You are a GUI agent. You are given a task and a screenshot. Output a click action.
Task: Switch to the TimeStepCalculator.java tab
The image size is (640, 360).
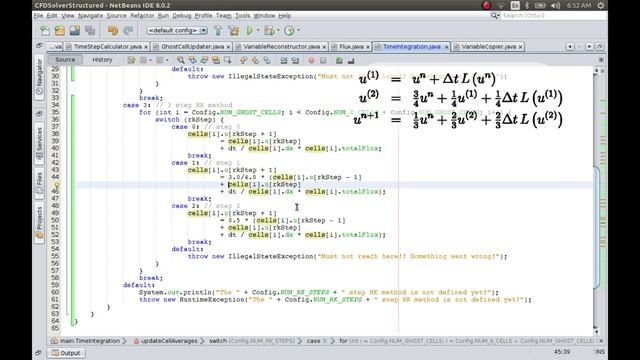tap(107, 47)
